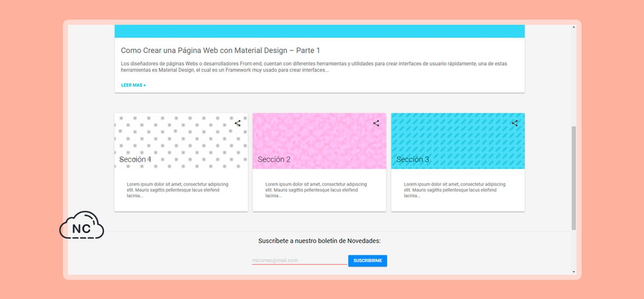Click the Lorem ipsum text under Sección 3
The image size is (644, 299).
pos(455,190)
